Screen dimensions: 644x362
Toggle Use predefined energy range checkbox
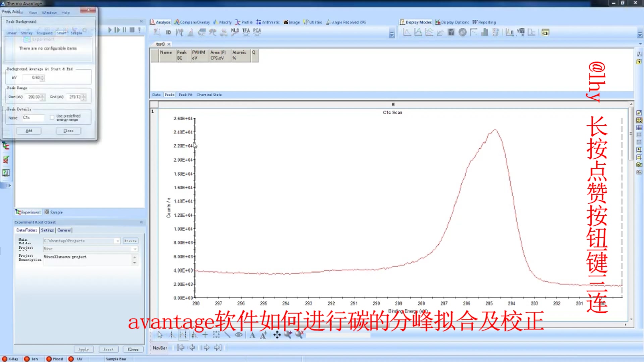(x=52, y=118)
